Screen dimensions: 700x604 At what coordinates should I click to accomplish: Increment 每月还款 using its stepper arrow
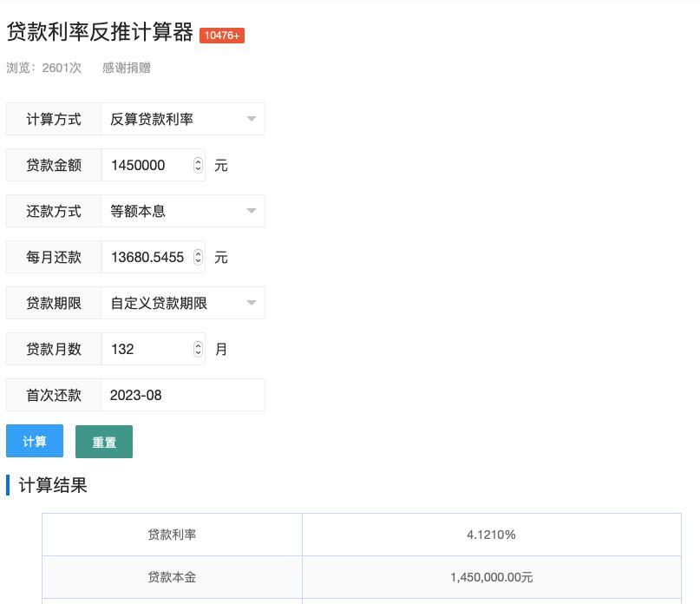[197, 252]
